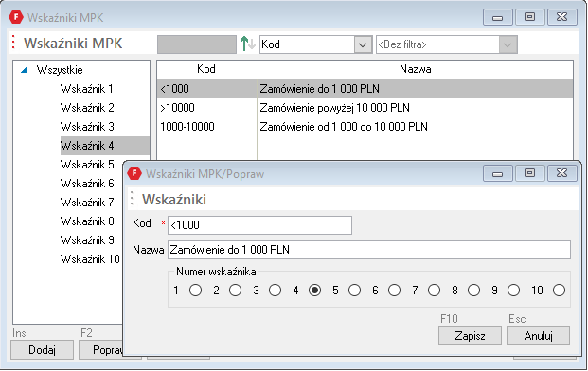
Task: Maximize the main Wskaźniki MPK window
Action: tap(529, 17)
